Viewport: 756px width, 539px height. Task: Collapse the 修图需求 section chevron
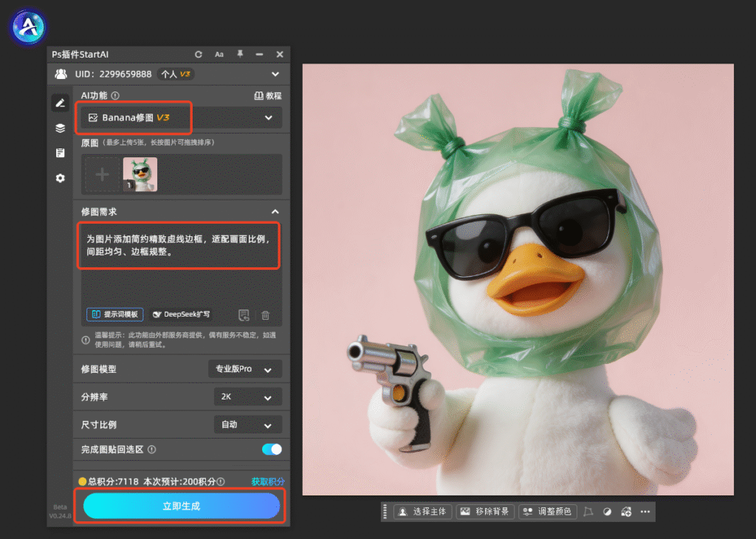coord(275,212)
